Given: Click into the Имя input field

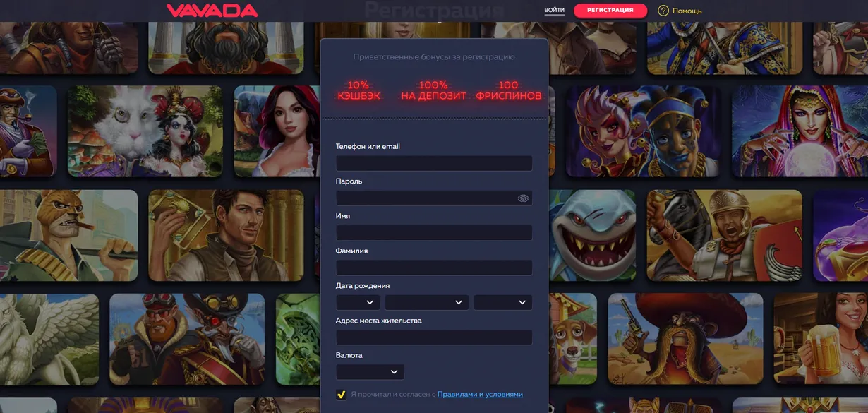Looking at the screenshot, I should pos(433,233).
